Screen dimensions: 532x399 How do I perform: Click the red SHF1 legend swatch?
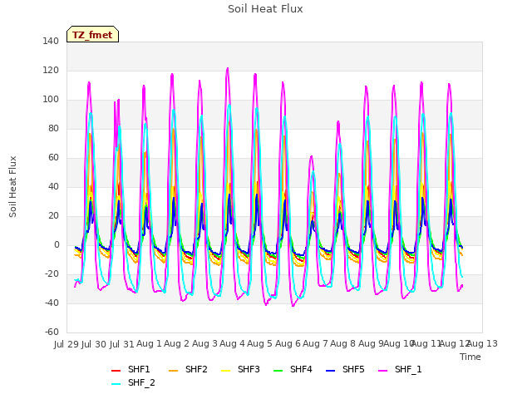click(x=116, y=371)
